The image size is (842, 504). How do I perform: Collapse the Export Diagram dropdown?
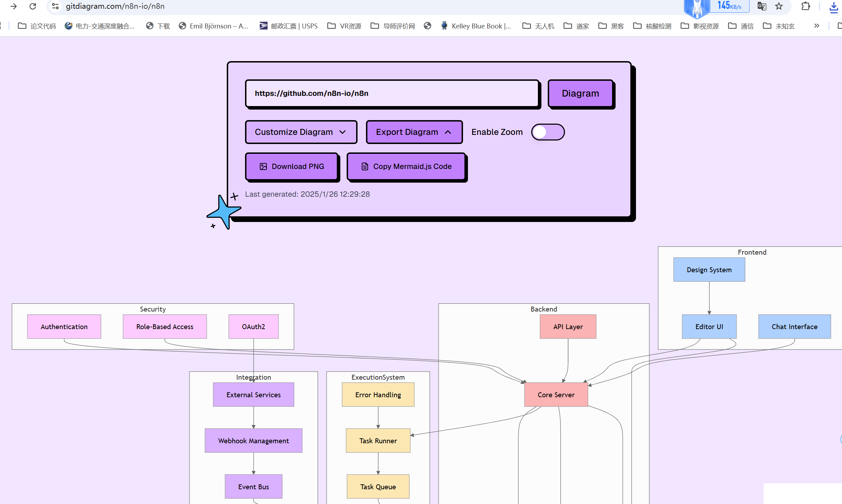point(414,132)
